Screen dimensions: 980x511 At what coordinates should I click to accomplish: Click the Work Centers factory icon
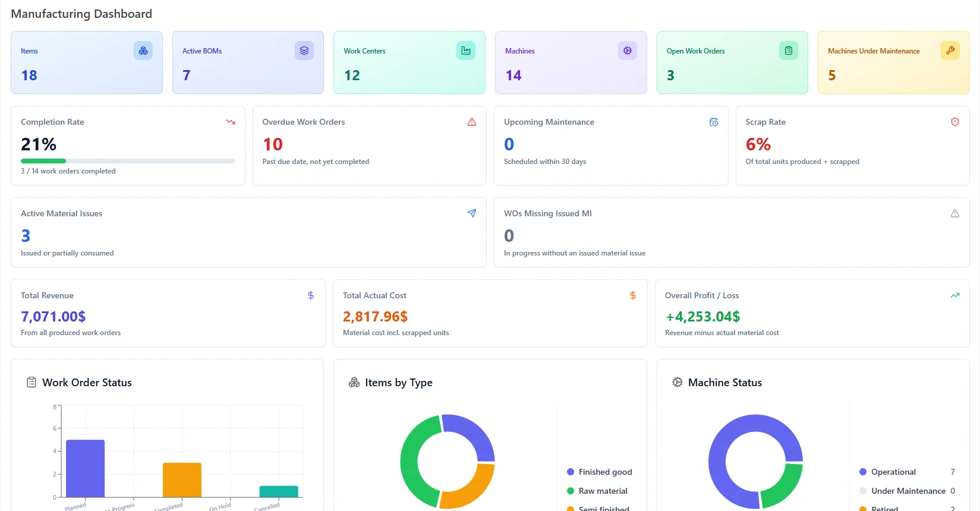point(466,51)
